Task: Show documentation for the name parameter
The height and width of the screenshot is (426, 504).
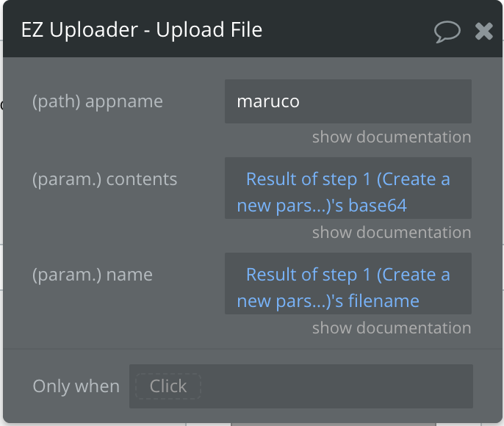Action: click(392, 328)
